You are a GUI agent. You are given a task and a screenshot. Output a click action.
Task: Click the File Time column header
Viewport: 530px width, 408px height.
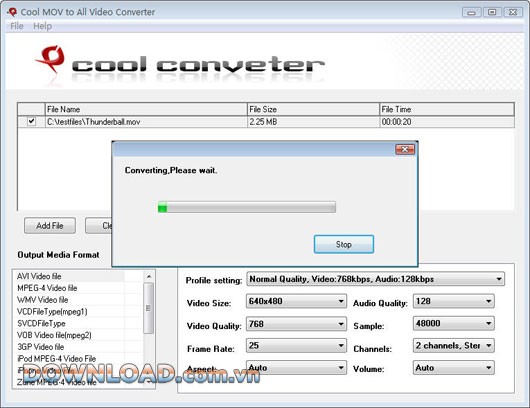[447, 109]
